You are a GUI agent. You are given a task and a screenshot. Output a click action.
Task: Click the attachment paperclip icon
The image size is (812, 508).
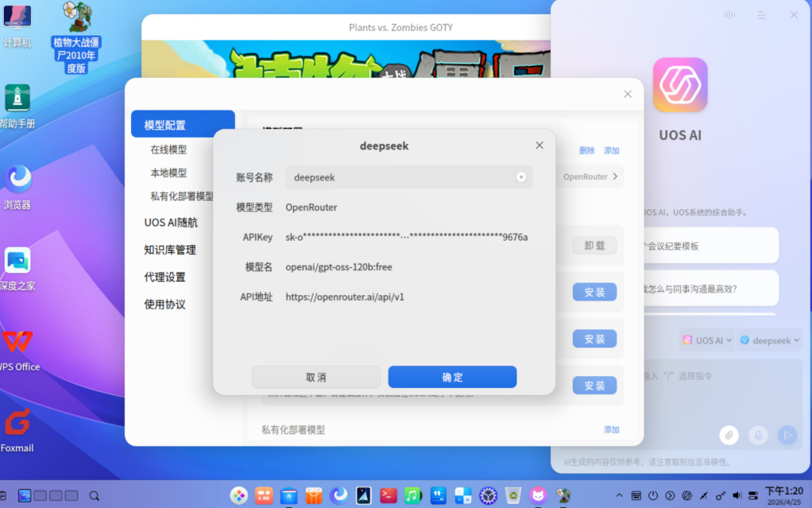point(729,435)
